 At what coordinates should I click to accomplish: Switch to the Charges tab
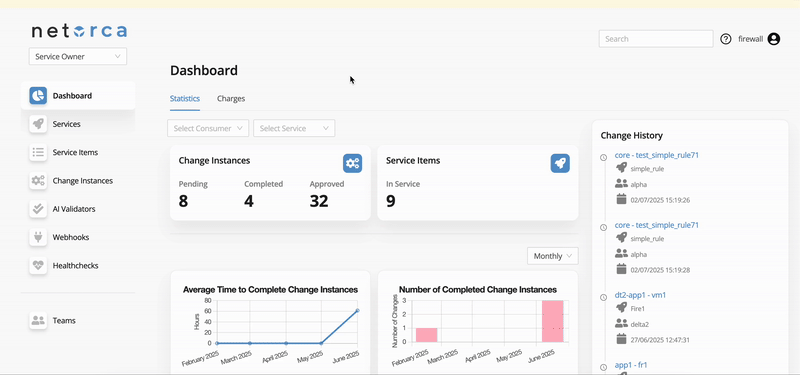point(231,98)
